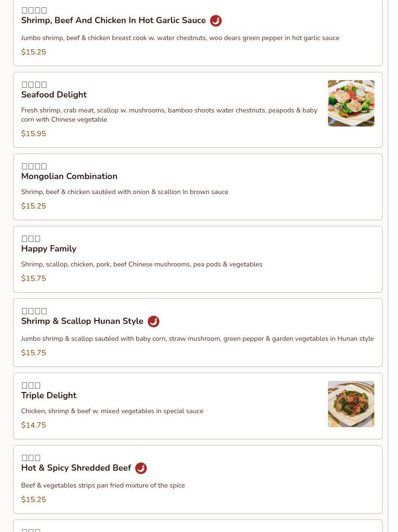Click the $14.75 price of Triple Delight
This screenshot has width=398, height=532.
pos(33,425)
